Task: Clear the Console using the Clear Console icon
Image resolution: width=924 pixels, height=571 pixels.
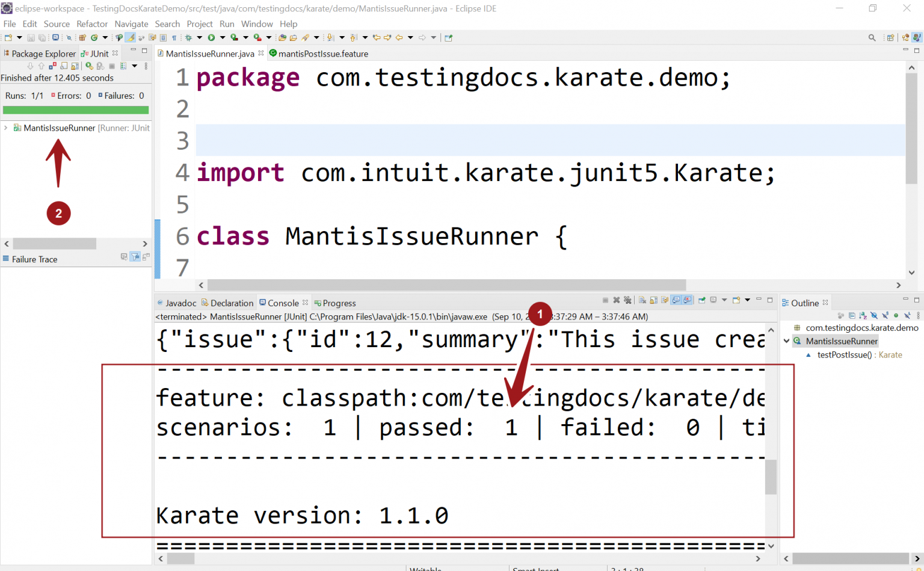Action: click(x=643, y=300)
